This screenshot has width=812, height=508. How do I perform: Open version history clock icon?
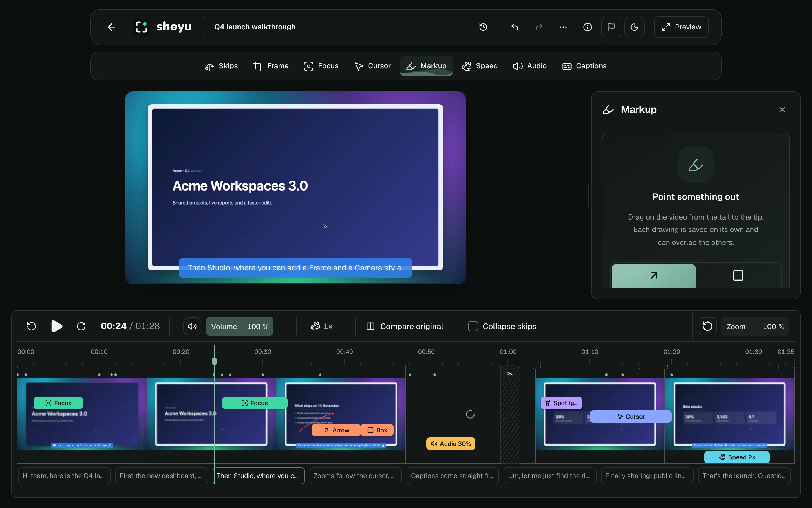[483, 27]
